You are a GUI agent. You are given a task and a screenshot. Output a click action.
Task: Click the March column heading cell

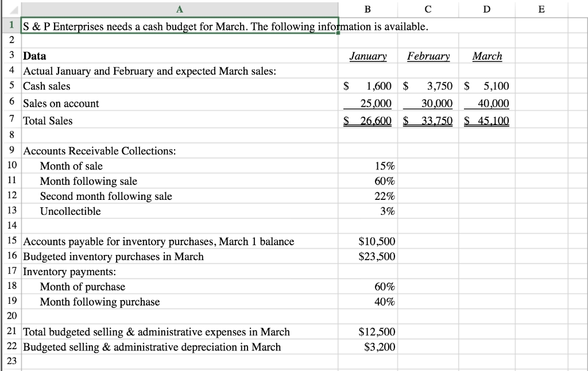[x=487, y=56]
